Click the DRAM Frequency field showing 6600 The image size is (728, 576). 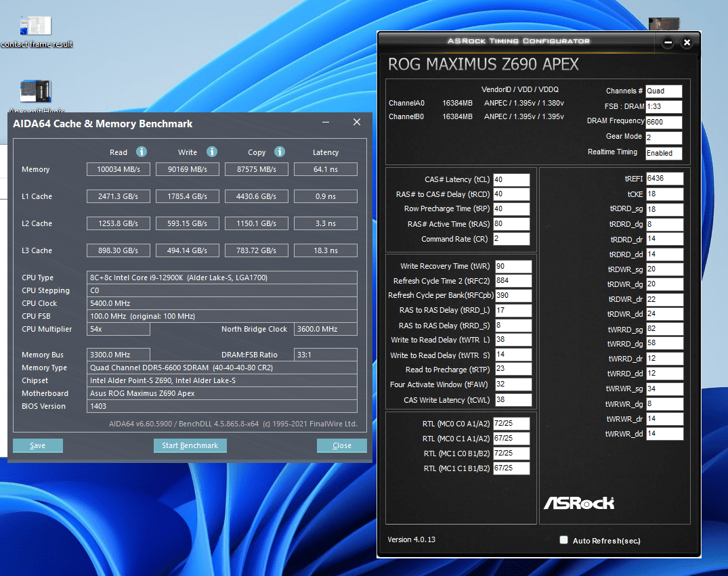click(664, 122)
